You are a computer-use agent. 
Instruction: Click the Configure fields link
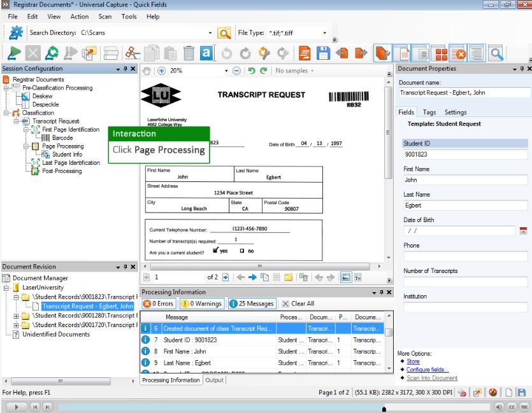tap(428, 370)
